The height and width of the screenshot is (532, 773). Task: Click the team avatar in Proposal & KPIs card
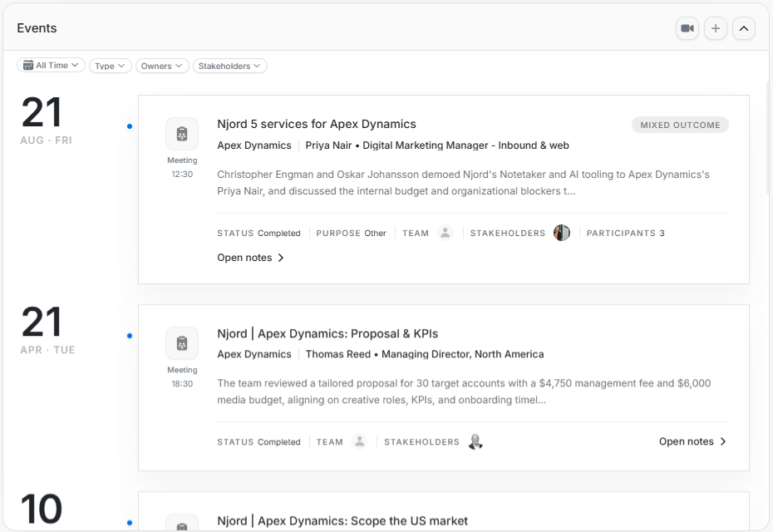359,441
